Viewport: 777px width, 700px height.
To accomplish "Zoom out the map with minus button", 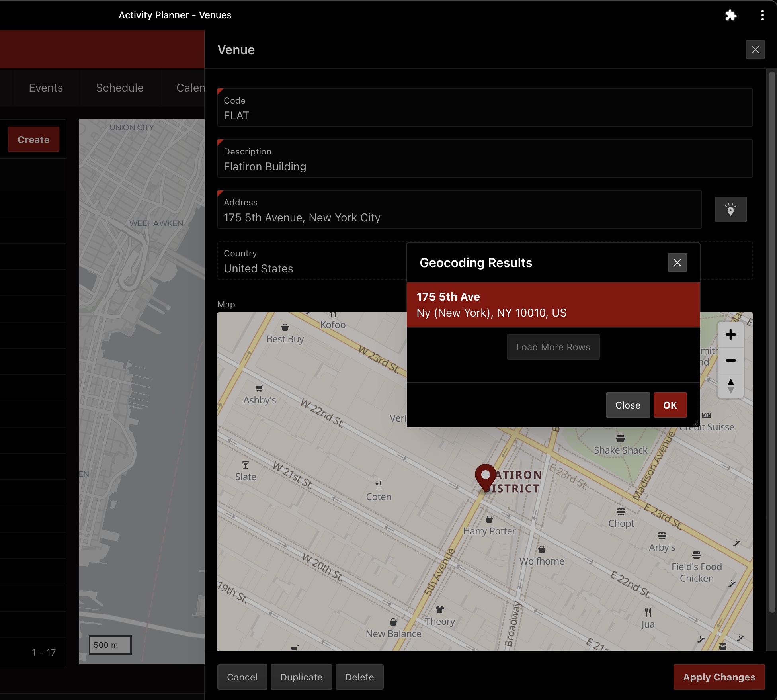I will pyautogui.click(x=730, y=360).
